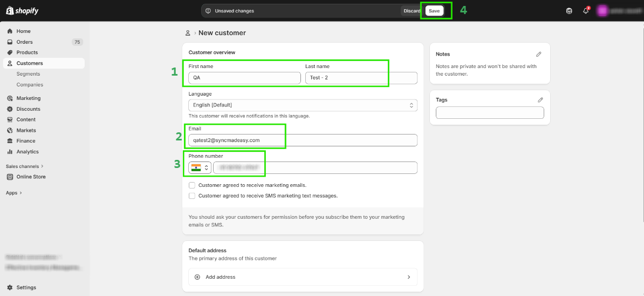Edit Notes with pencil icon
The width and height of the screenshot is (644, 296).
(538, 54)
